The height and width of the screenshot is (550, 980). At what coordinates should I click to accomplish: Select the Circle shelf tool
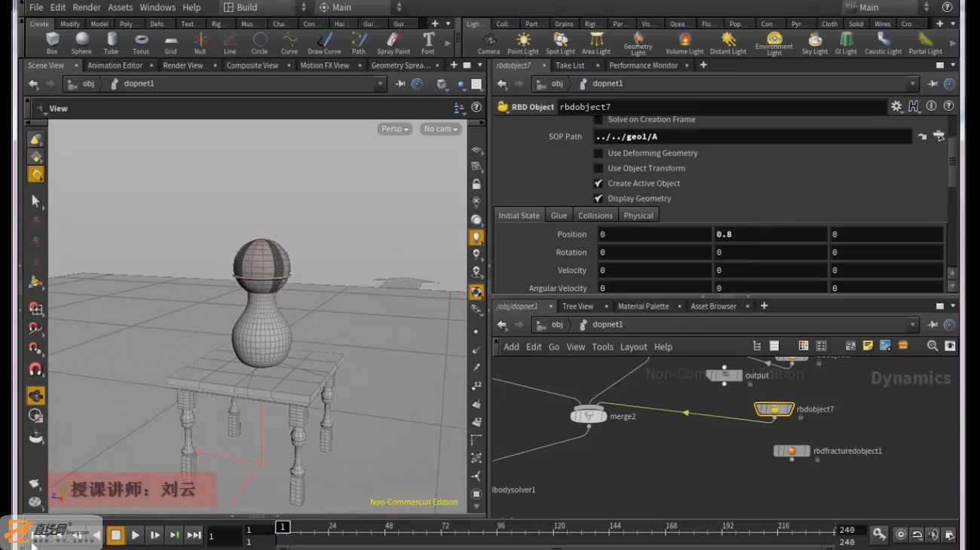(259, 43)
